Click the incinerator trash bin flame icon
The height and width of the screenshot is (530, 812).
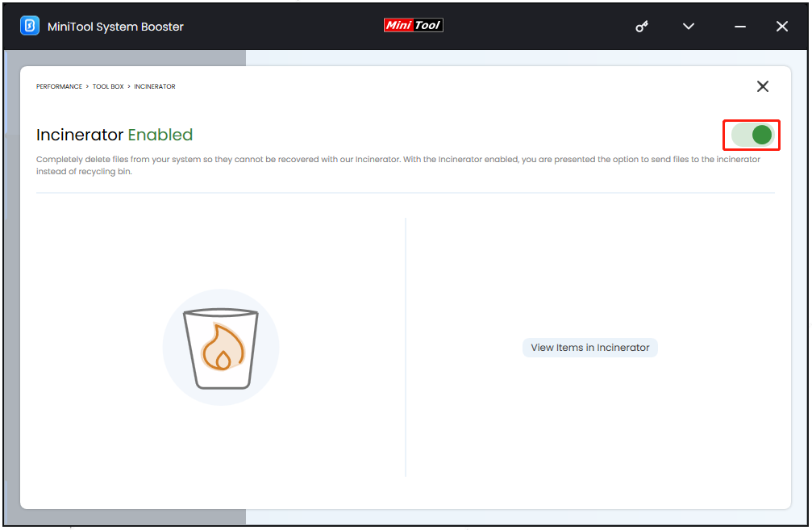[221, 348]
